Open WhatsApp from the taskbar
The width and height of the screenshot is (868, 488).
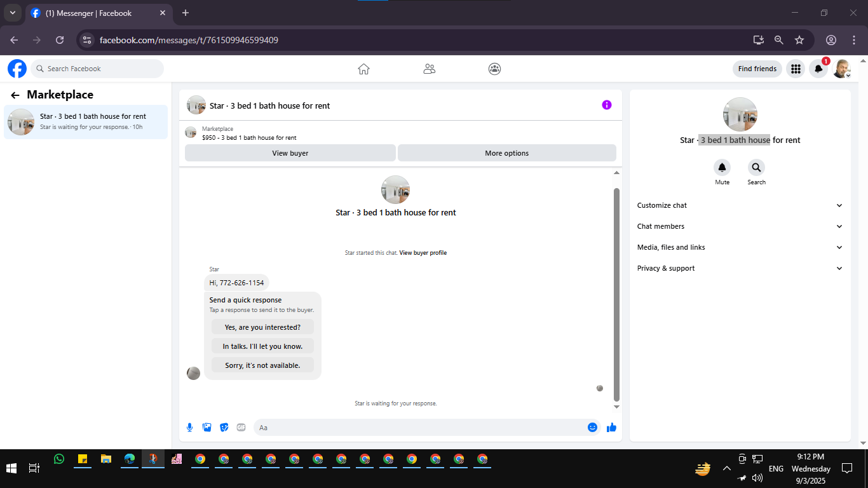pyautogui.click(x=59, y=459)
